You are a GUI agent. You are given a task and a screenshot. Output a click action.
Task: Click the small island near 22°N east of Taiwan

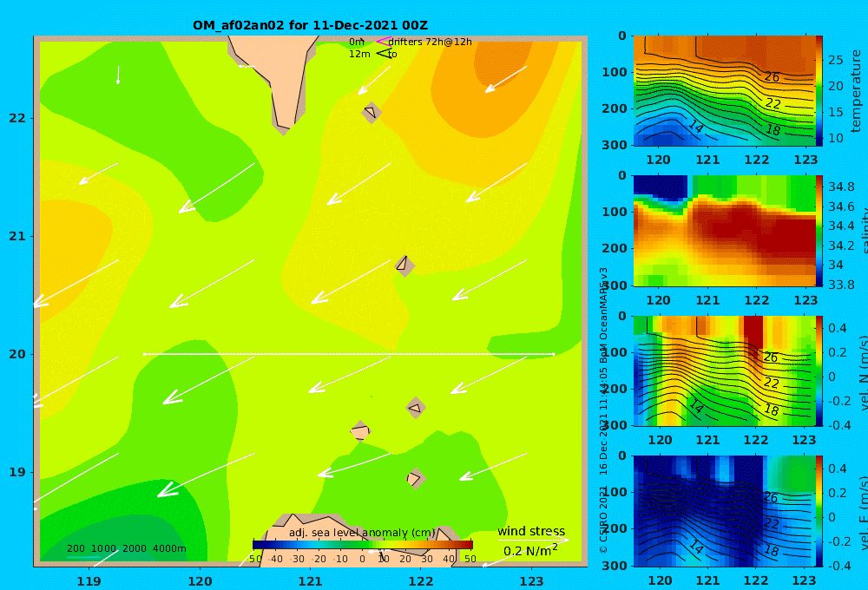372,112
